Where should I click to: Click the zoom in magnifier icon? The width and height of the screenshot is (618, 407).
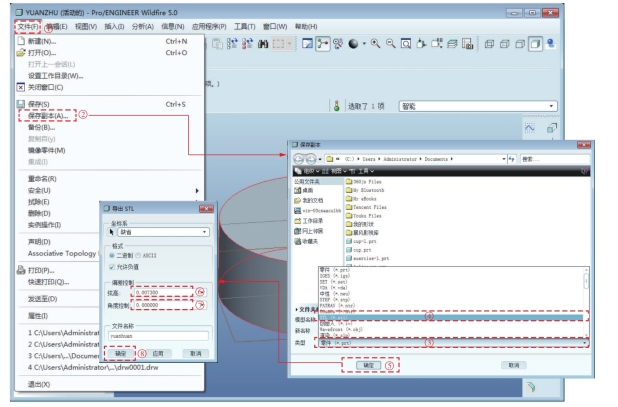(376, 44)
